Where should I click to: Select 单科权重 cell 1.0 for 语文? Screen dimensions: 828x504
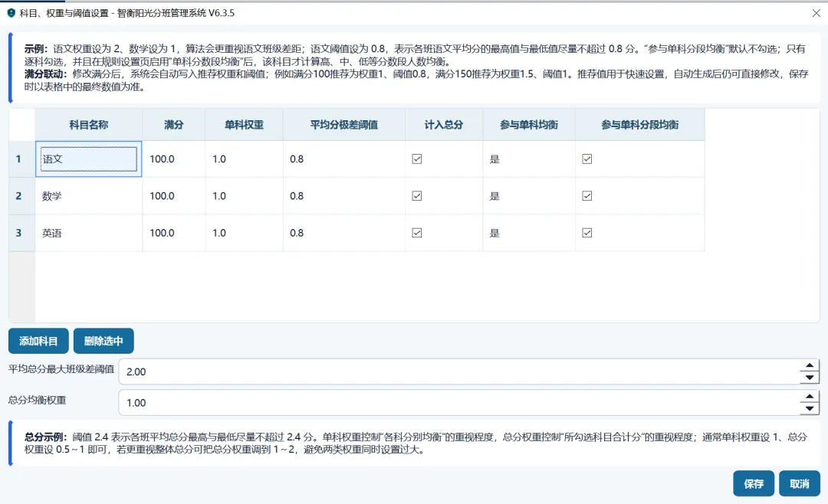[x=244, y=159]
